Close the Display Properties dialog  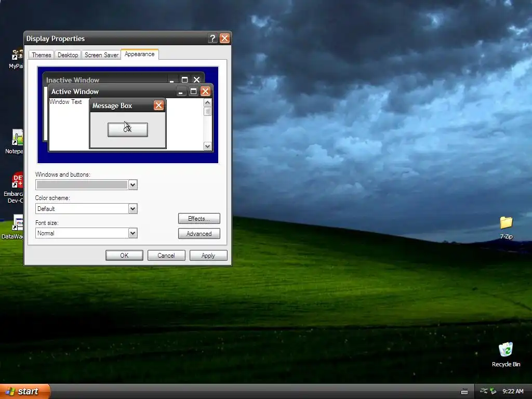click(224, 38)
